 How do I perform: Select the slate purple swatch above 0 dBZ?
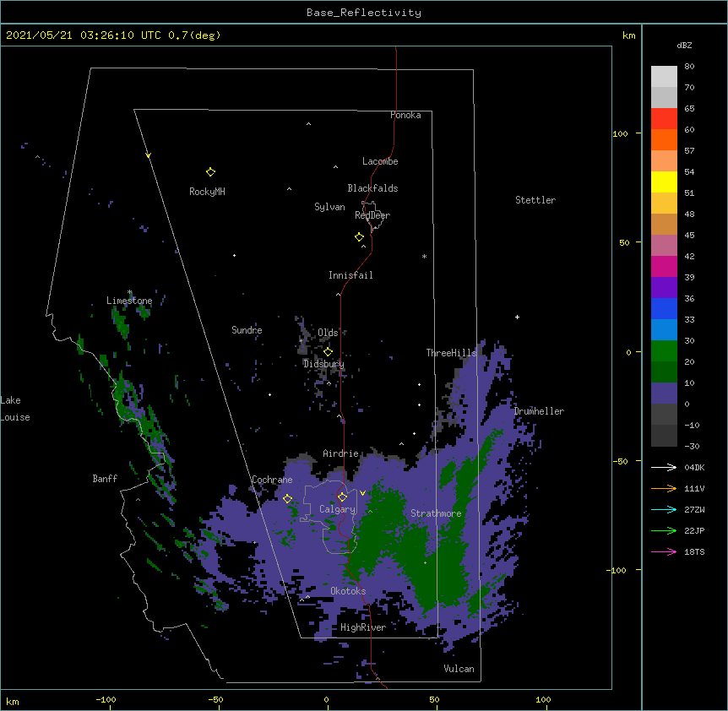point(664,393)
